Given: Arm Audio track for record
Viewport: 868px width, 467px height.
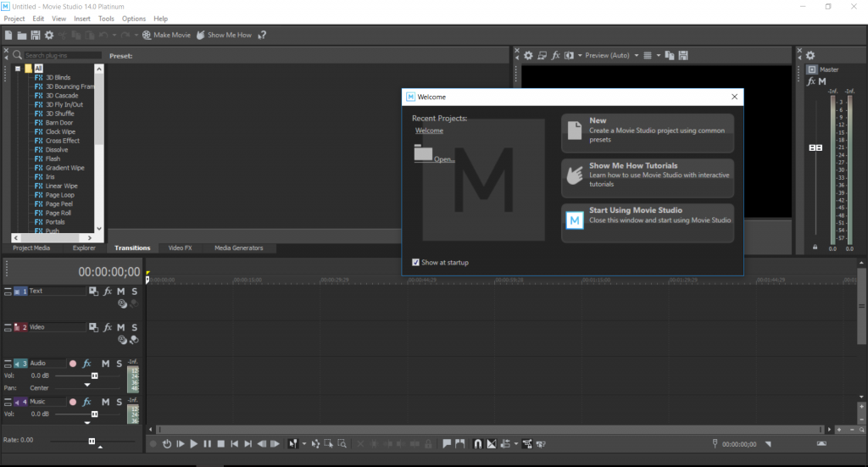Looking at the screenshot, I should point(73,364).
